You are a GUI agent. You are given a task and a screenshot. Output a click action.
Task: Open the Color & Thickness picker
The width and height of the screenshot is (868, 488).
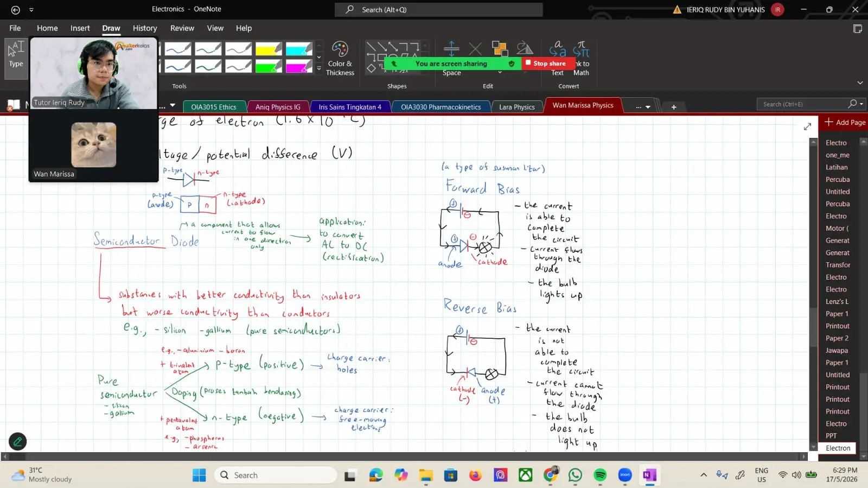coord(340,59)
